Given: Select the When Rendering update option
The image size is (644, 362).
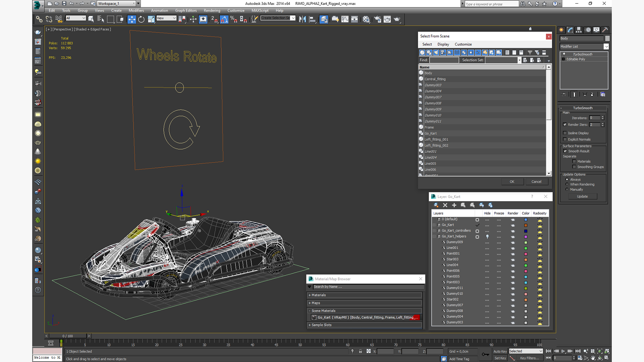Looking at the screenshot, I should [x=567, y=184].
